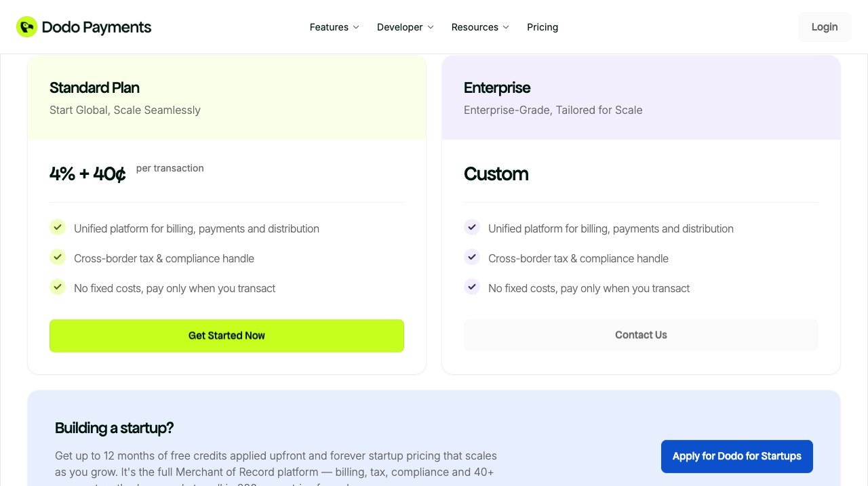Click Standard Plan 'No fixed costs' text
The height and width of the screenshot is (486, 868).
(x=174, y=288)
